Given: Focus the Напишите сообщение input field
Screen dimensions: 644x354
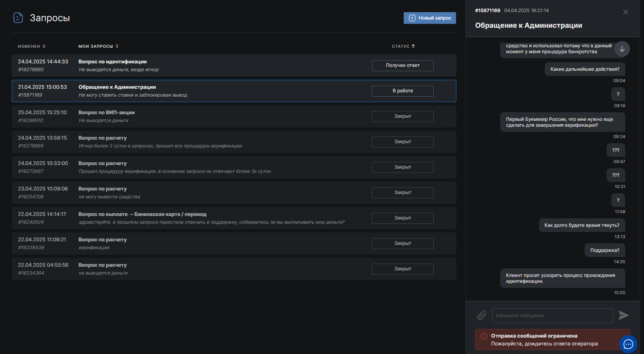Looking at the screenshot, I should click(552, 316).
